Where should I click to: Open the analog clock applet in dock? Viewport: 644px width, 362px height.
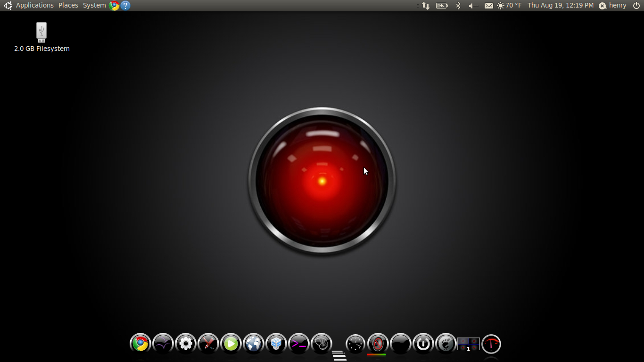[x=355, y=344]
